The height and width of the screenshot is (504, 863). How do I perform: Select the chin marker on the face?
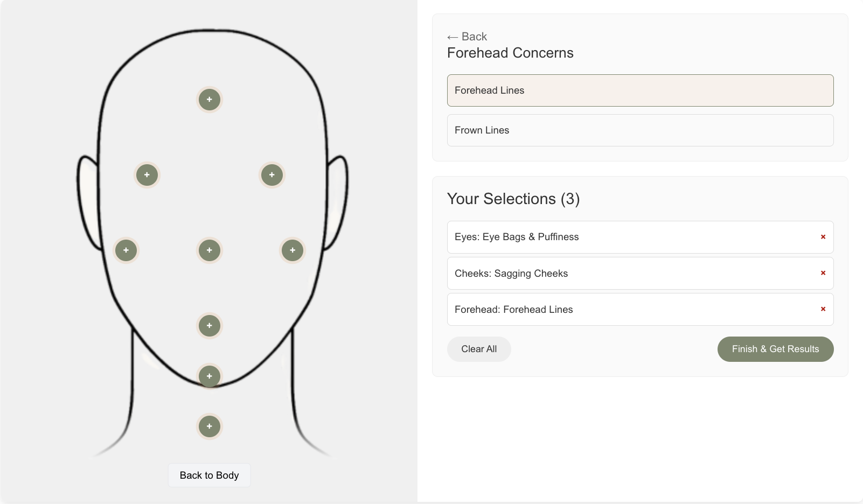(x=210, y=376)
